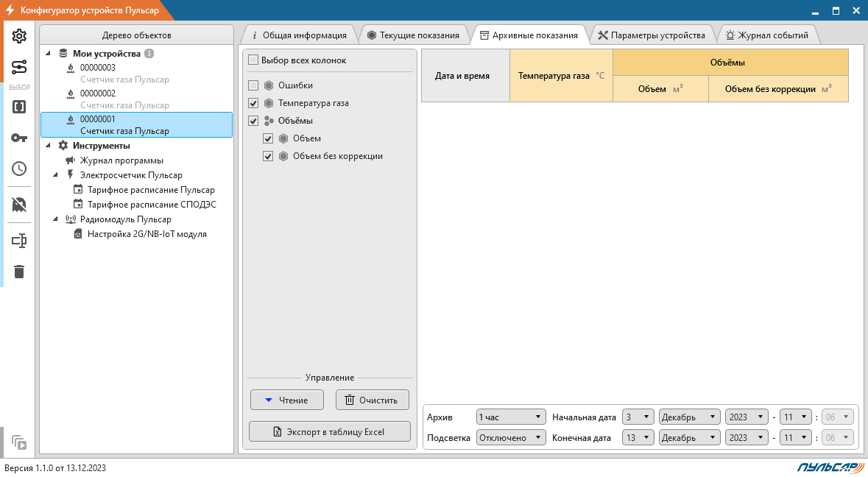
Task: Uncheck the Объем column checkbox
Action: click(x=268, y=138)
